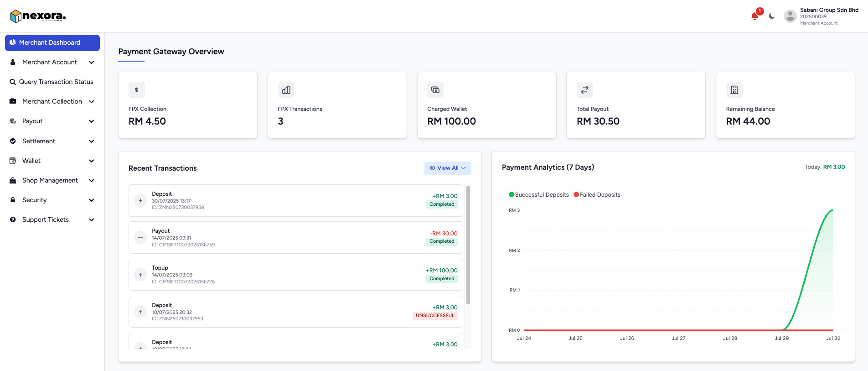Expand the Shop Management section
Screen dimensions: 868x371
(x=52, y=180)
